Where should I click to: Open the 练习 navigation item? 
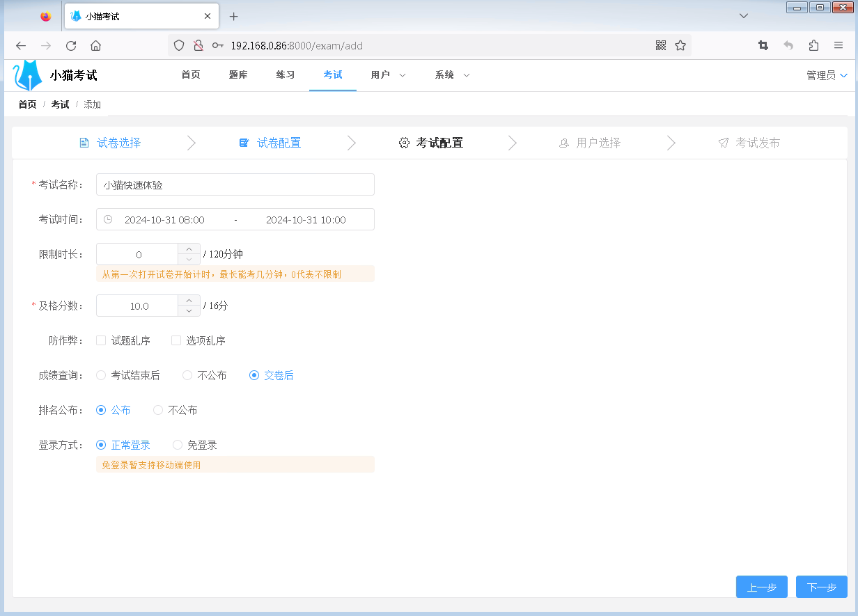[285, 74]
